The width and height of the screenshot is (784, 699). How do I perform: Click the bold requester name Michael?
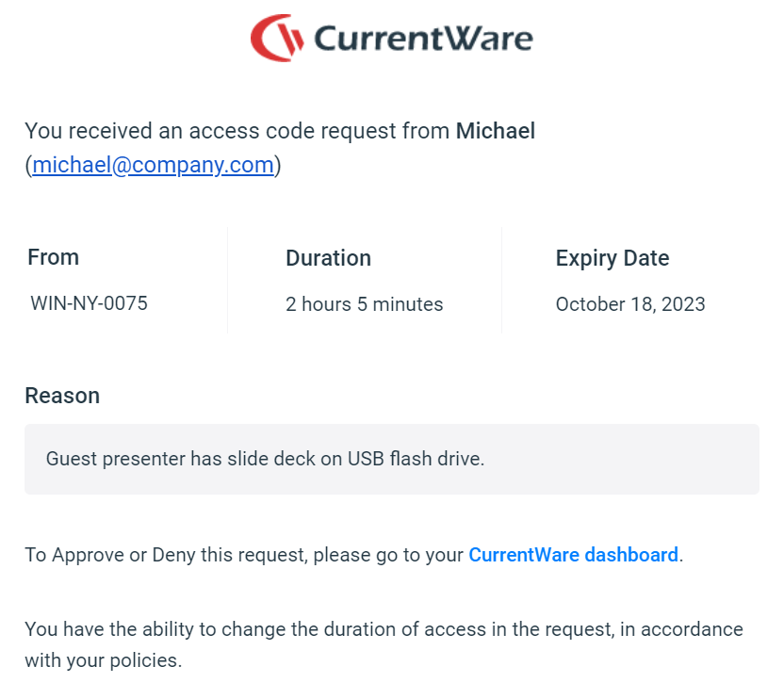[x=496, y=131]
